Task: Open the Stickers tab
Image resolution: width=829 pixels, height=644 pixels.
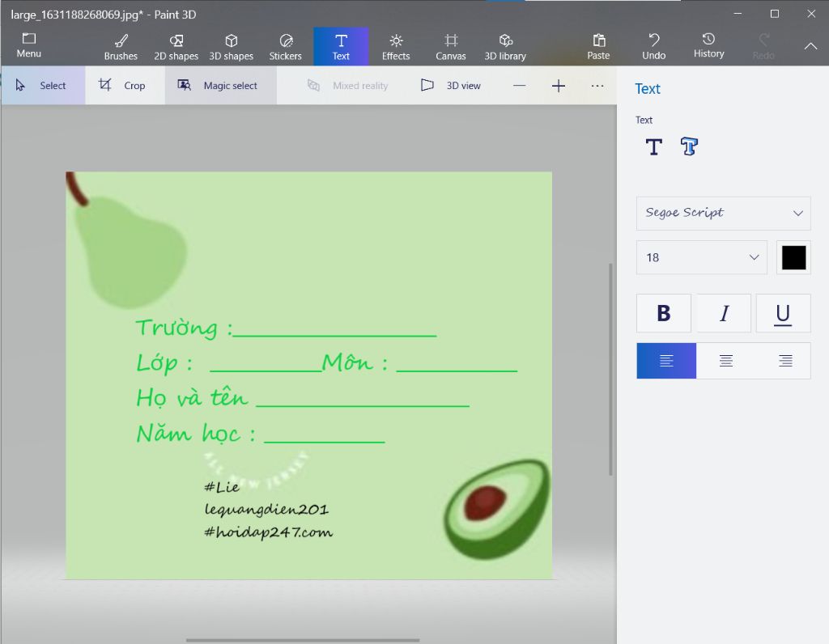Action: [286, 47]
